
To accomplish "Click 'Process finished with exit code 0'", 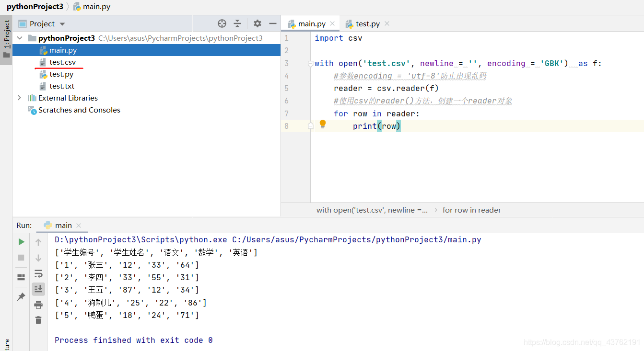I will tap(133, 340).
